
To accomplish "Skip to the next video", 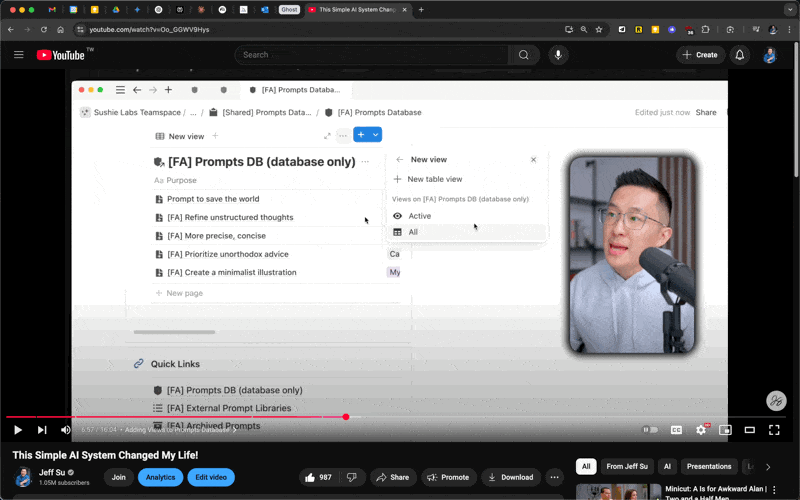I will 42,430.
